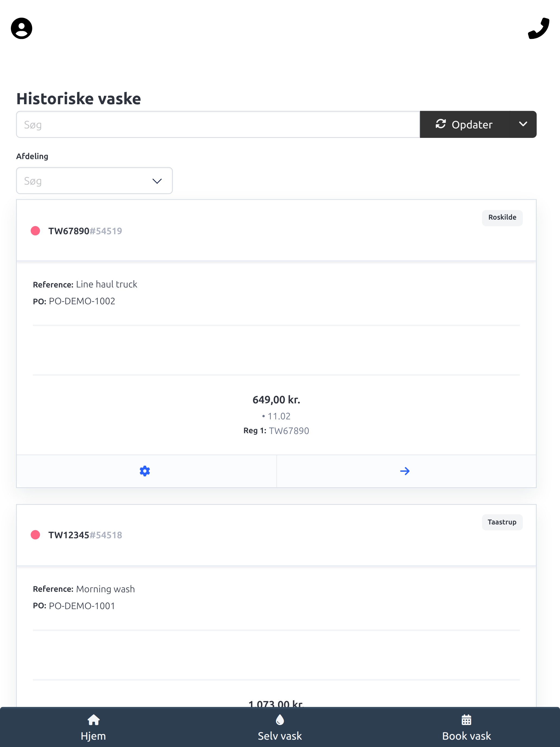The image size is (560, 747).
Task: Click the red status dot for TW67890
Action: tap(36, 231)
